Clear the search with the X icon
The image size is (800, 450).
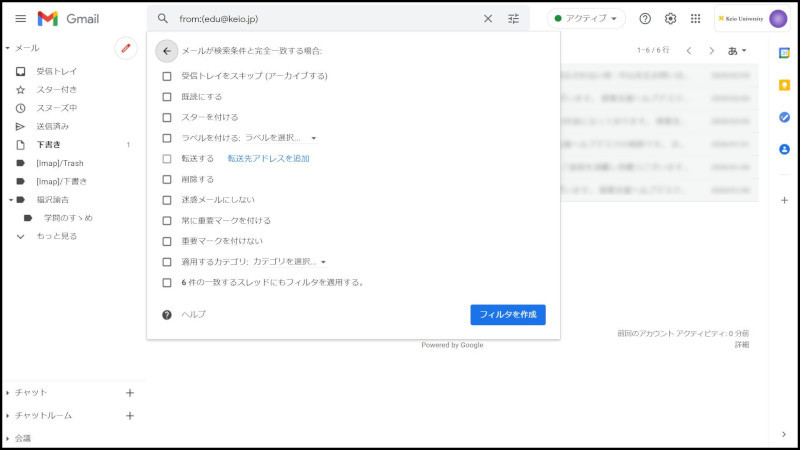pyautogui.click(x=488, y=18)
